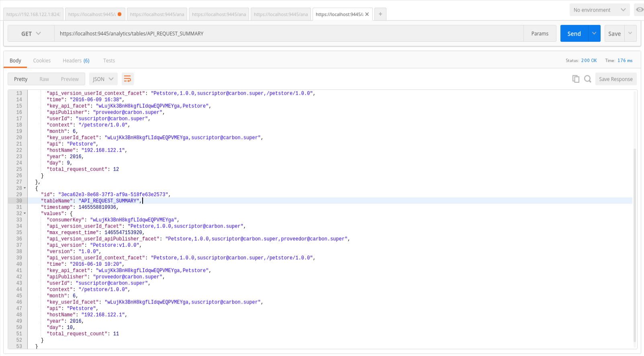Copy response body to clipboard icon
The height and width of the screenshot is (356, 644).
[576, 79]
